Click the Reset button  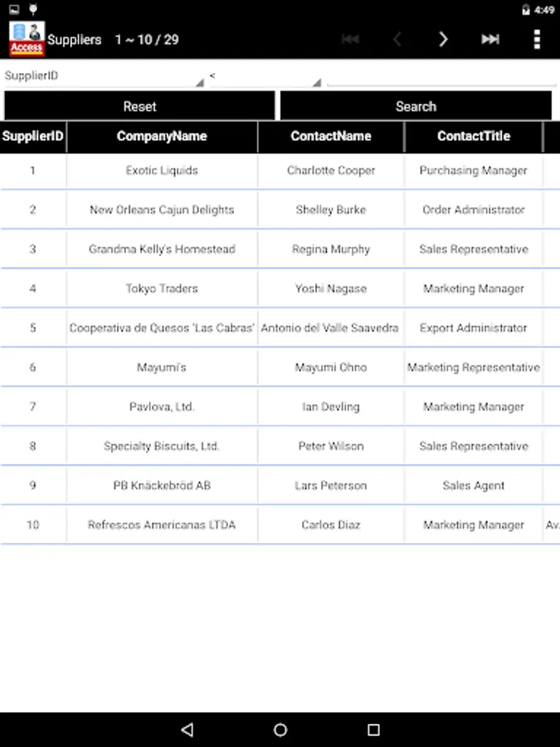(x=139, y=106)
